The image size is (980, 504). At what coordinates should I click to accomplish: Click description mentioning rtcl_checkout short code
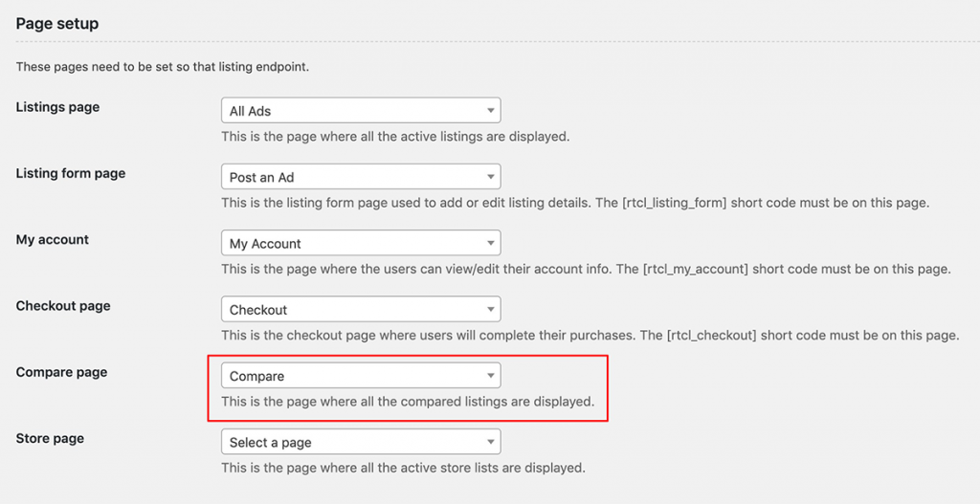590,336
